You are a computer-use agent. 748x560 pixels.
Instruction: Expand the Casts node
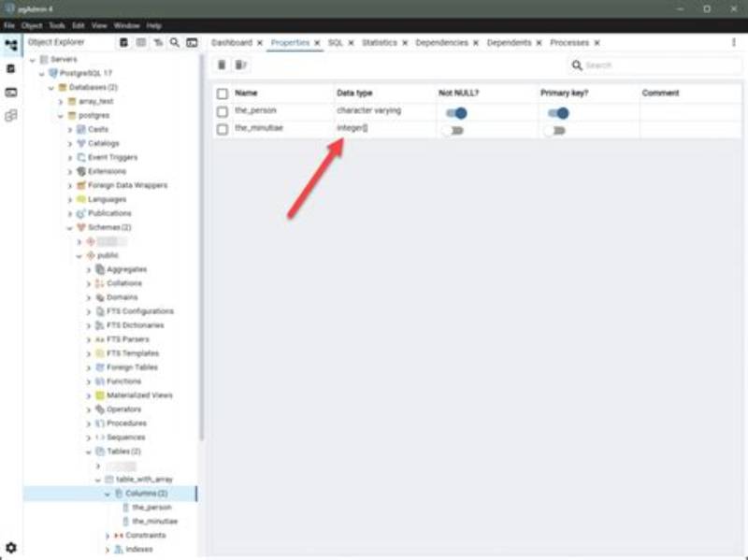pos(70,130)
